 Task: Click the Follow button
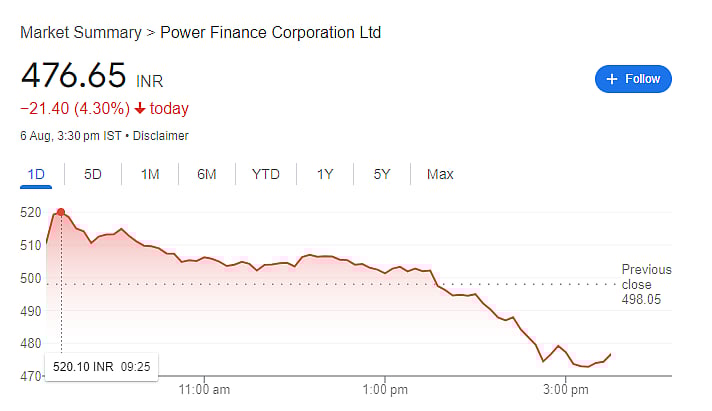point(633,79)
